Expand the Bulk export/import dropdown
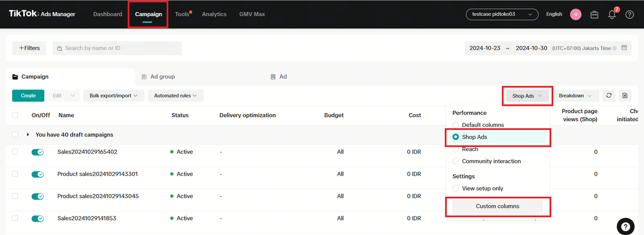This screenshot has height=235, width=644. point(113,96)
